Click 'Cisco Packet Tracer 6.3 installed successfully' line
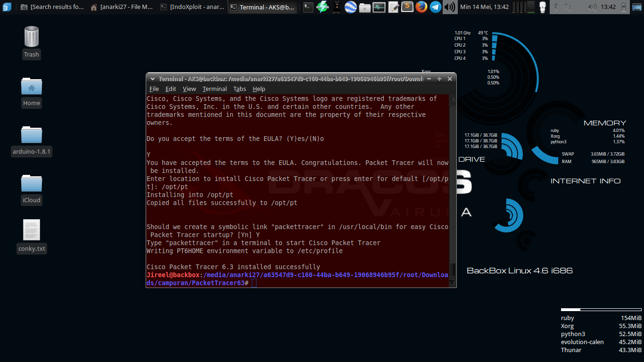644x362 pixels. pos(233,267)
